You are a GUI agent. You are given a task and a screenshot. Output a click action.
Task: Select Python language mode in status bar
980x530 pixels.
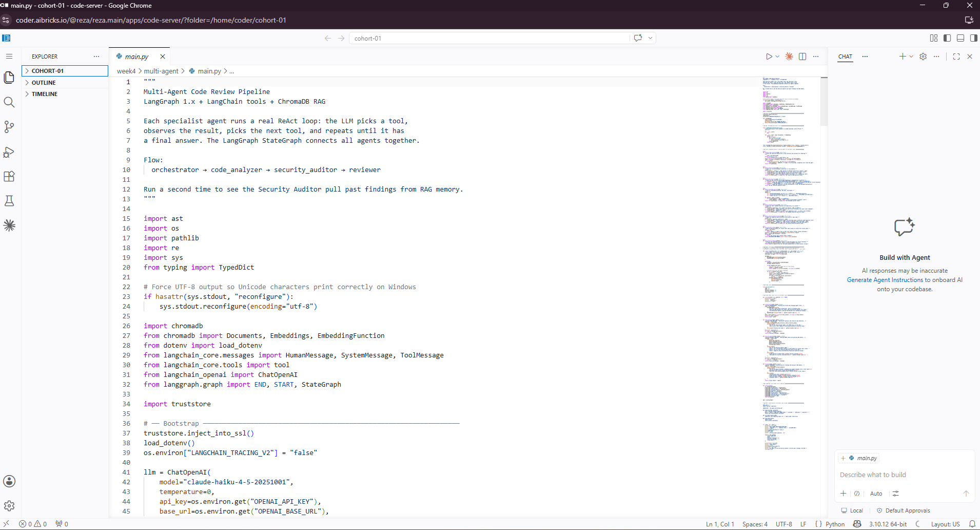pyautogui.click(x=835, y=524)
